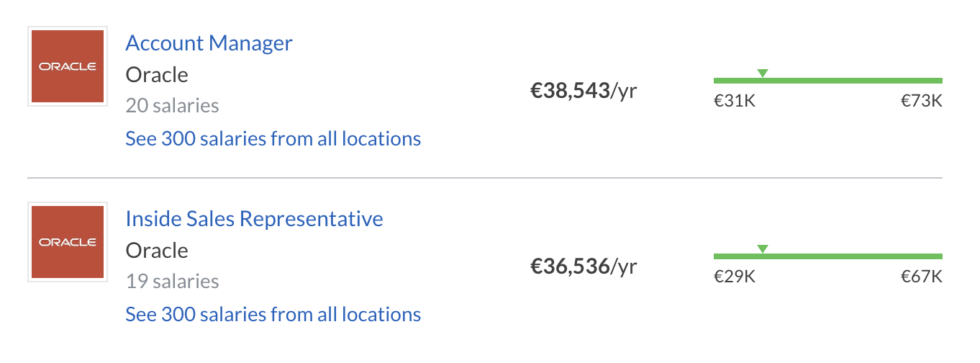Click the €73K maximum range label

922,101
